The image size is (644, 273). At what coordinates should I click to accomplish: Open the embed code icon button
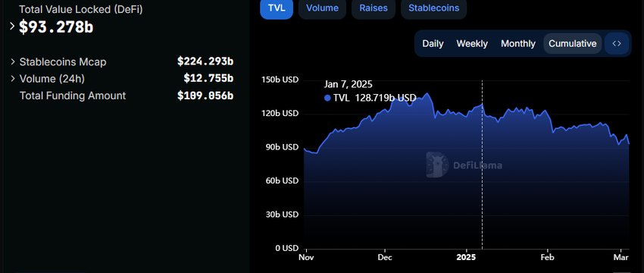617,43
